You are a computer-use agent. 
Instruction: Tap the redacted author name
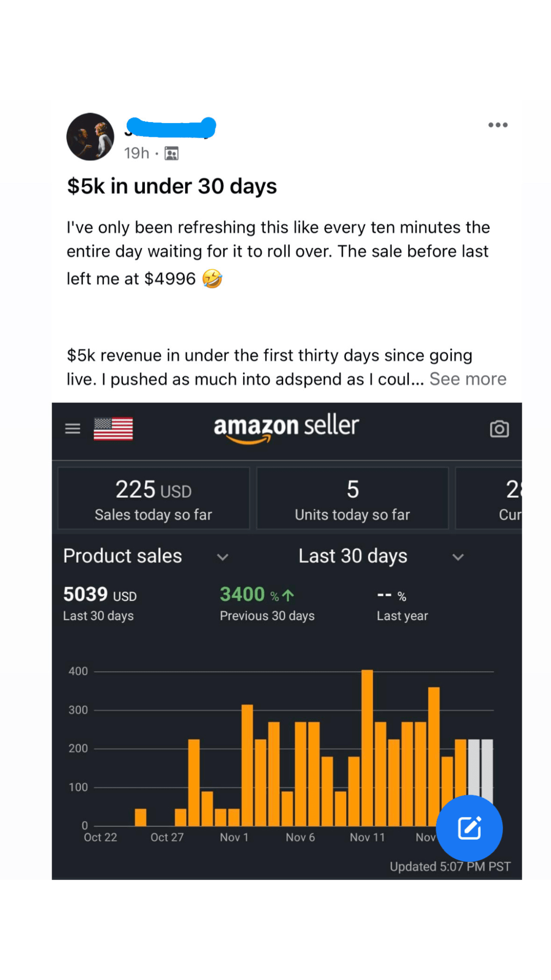[x=170, y=127]
